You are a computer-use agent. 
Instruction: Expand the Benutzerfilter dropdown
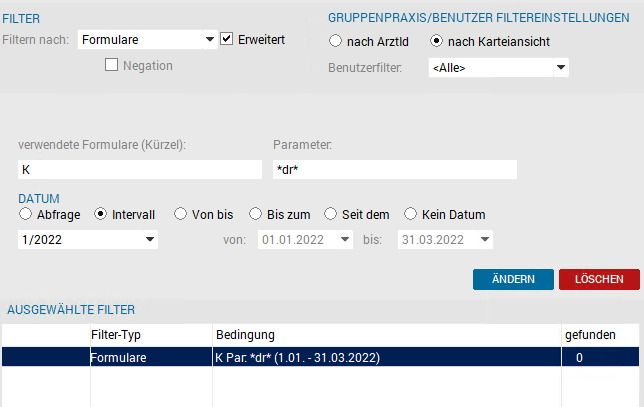(561, 67)
